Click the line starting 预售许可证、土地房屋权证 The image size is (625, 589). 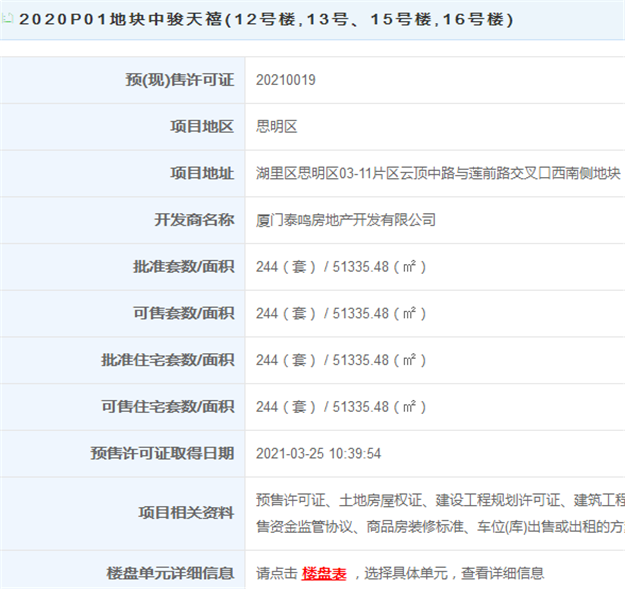coord(440,500)
